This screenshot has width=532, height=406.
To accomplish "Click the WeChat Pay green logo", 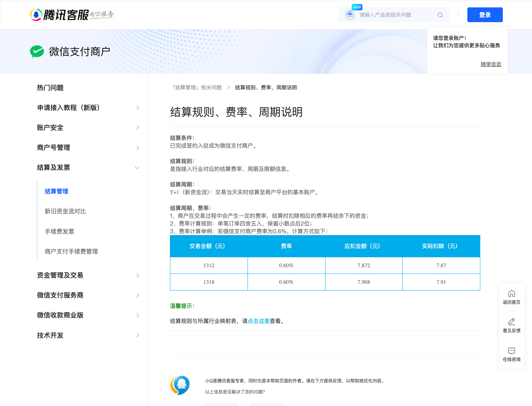I will [37, 52].
